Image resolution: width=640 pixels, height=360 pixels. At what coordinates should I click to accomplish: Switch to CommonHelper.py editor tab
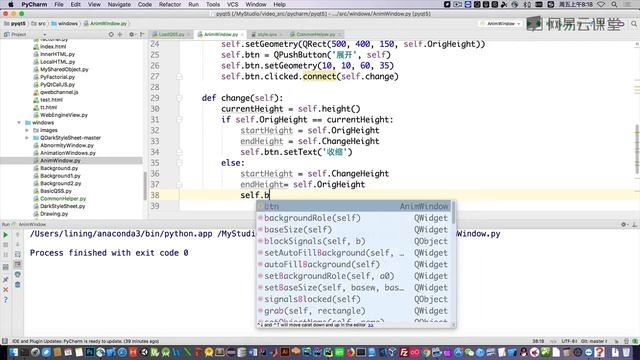(x=316, y=35)
